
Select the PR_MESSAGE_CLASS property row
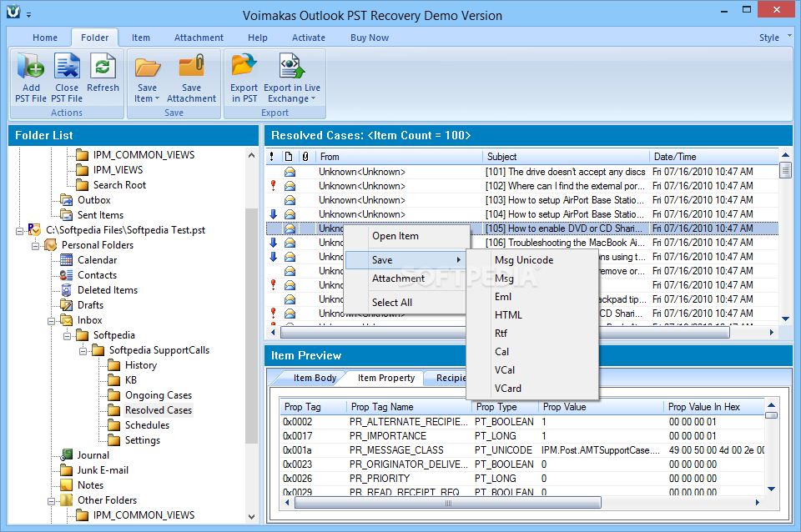point(523,450)
